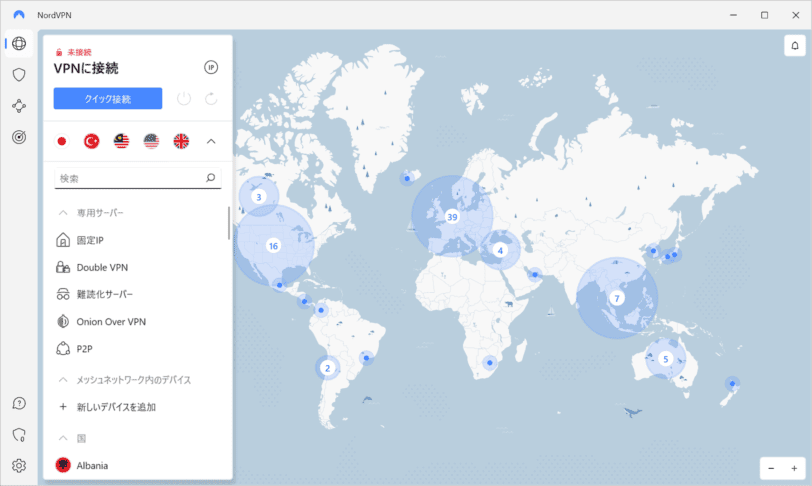Screen dimensions: 812x486
Task: Click NordVPN logo in title bar
Action: (19, 15)
